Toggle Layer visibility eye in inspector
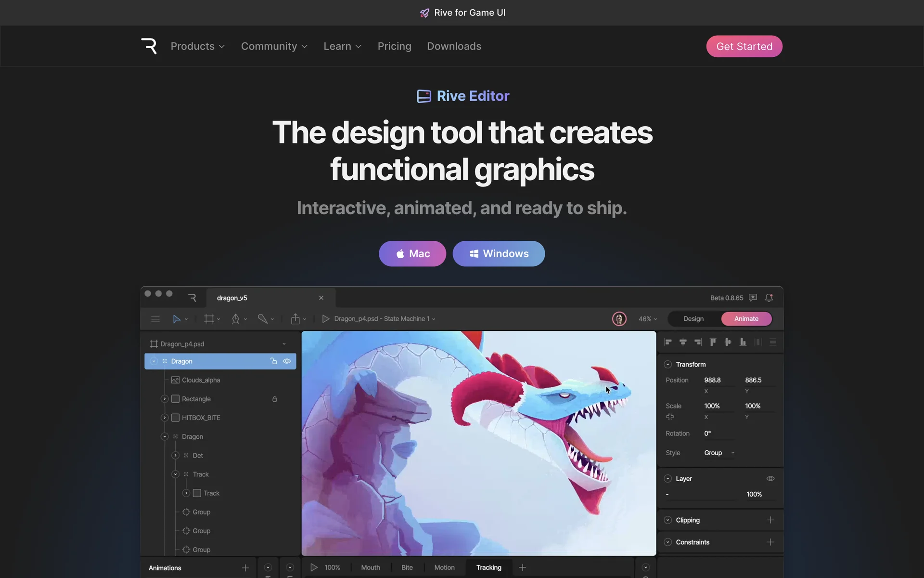The width and height of the screenshot is (924, 578). click(770, 478)
